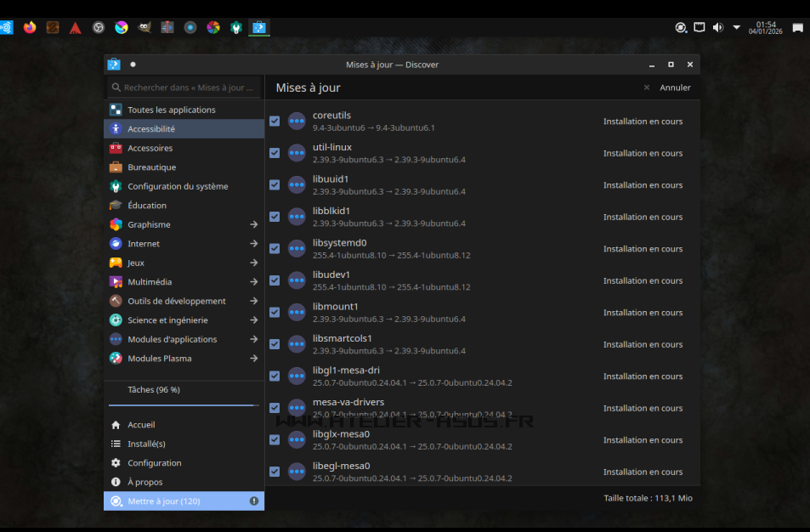
Task: Expand the Multimédia category arrow
Action: (253, 282)
